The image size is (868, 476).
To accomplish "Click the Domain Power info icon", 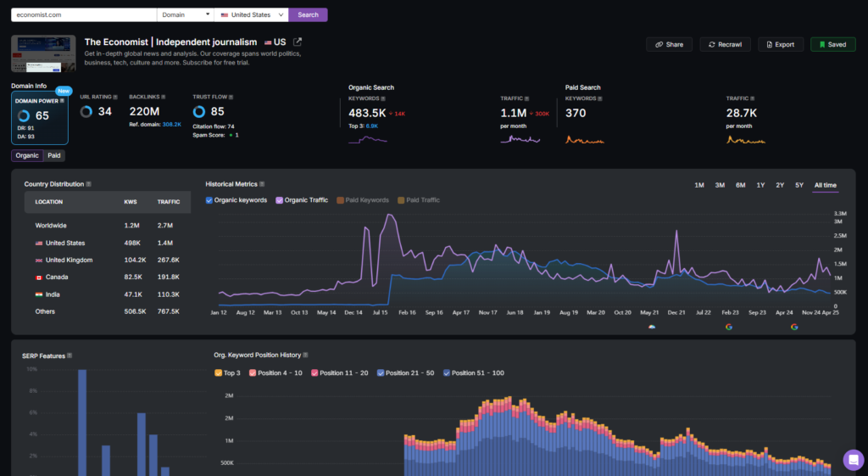I will [62, 101].
